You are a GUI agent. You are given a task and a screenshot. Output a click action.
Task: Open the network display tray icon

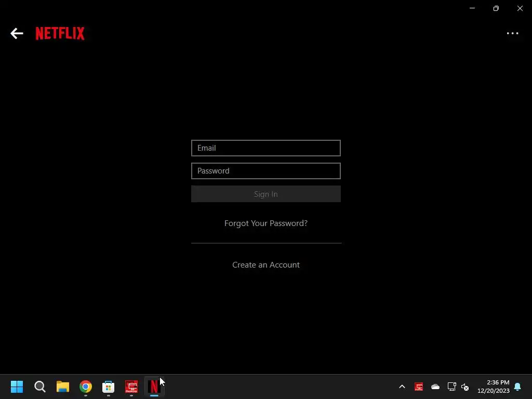451,387
